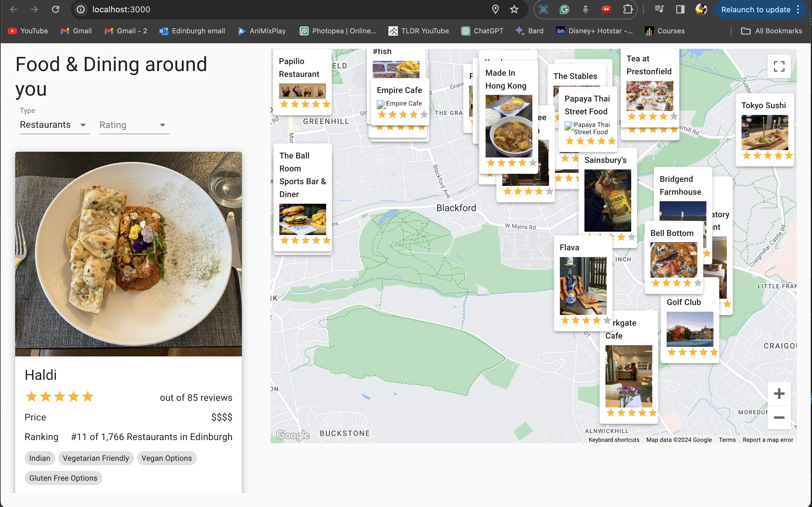Bookmark this page with star icon
812x507 pixels.
[x=514, y=9]
